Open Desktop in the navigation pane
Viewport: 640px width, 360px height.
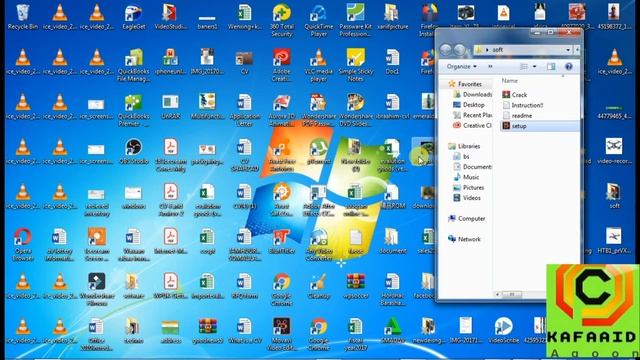click(469, 105)
